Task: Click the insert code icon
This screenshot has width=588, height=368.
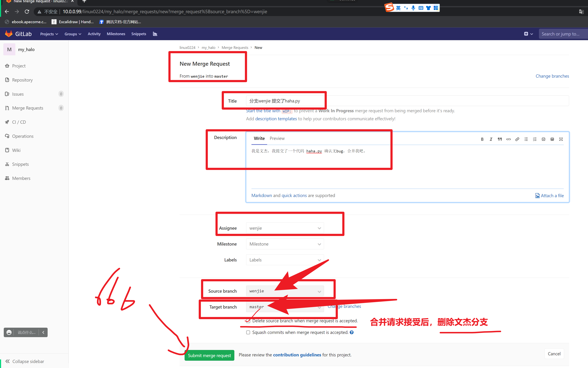Action: point(508,139)
